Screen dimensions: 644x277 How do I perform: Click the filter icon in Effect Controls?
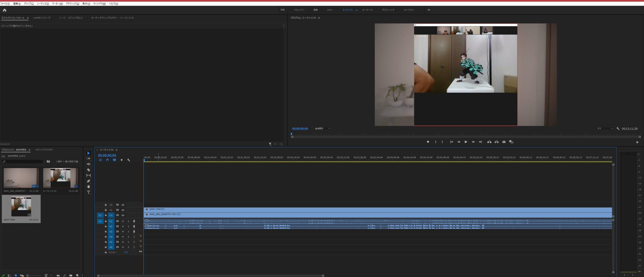(270, 144)
